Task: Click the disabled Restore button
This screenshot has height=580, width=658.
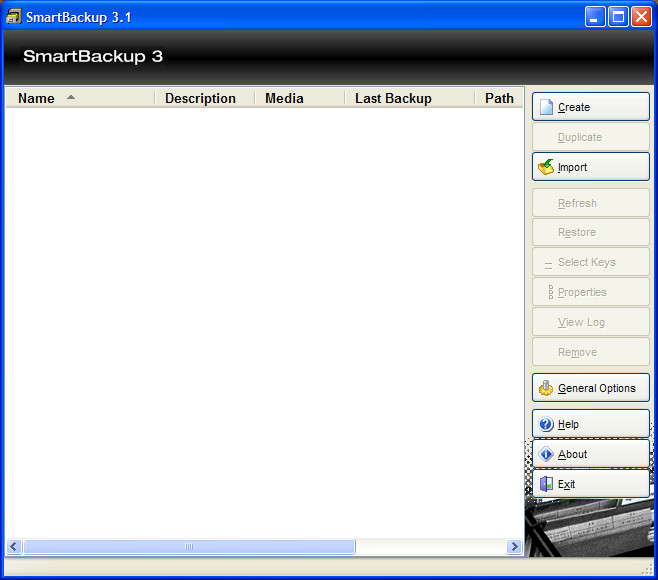Action: click(x=591, y=232)
